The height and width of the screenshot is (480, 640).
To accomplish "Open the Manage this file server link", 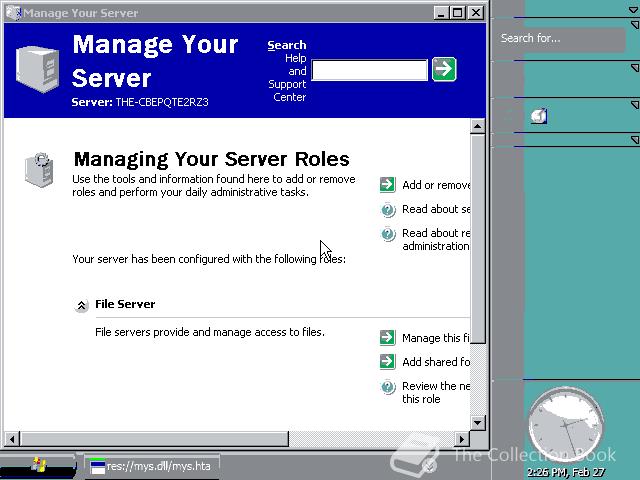I will pyautogui.click(x=436, y=338).
